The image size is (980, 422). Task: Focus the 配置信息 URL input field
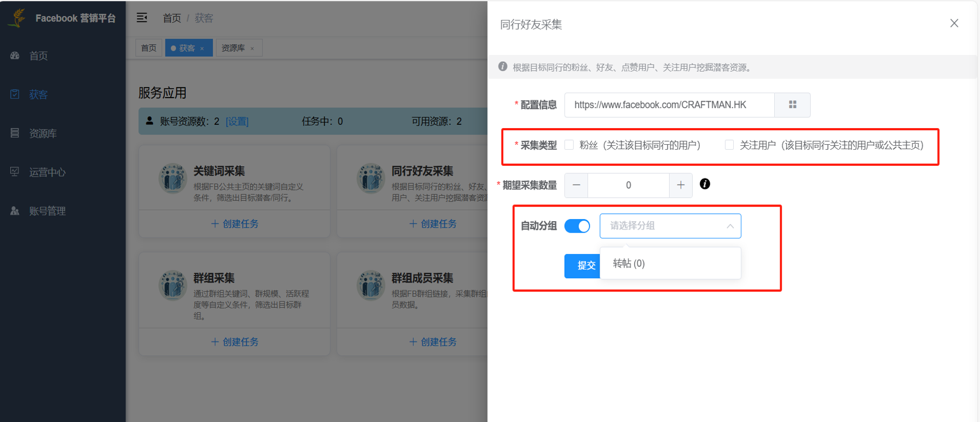click(669, 105)
